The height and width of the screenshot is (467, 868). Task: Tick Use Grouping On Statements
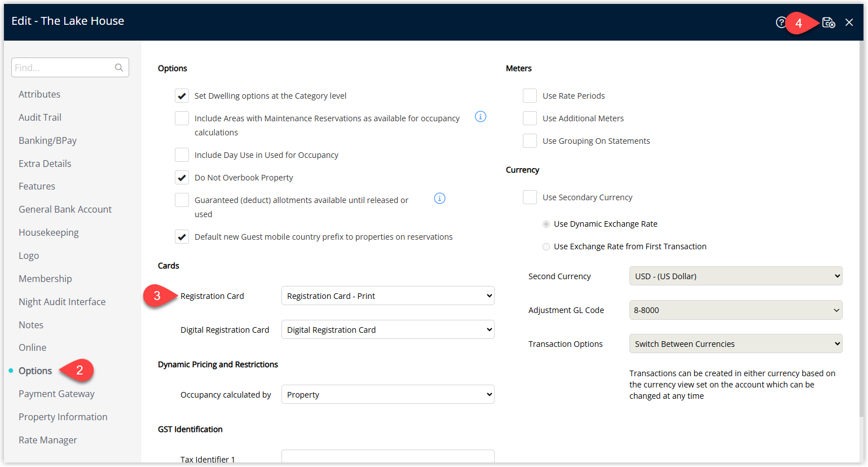pos(530,141)
